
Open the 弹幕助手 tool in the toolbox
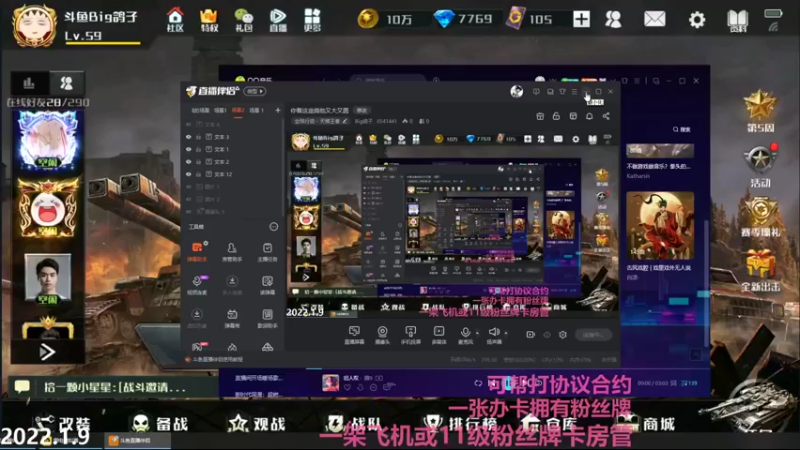pos(197,252)
